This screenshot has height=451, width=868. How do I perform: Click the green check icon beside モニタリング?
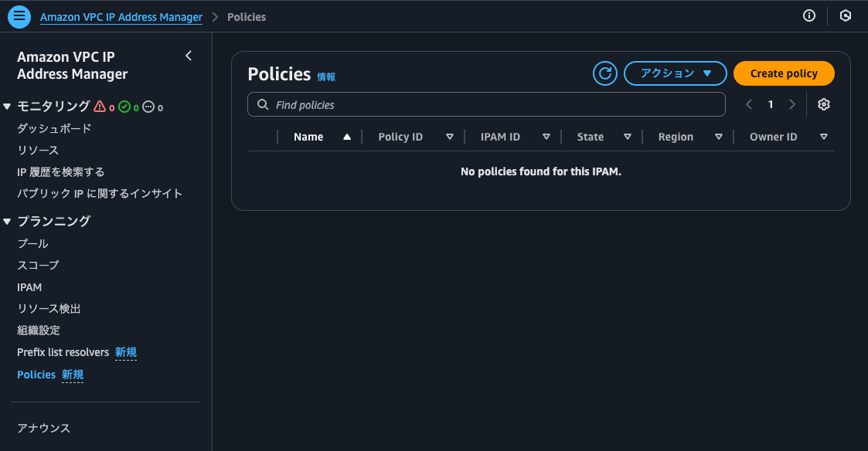coord(126,106)
